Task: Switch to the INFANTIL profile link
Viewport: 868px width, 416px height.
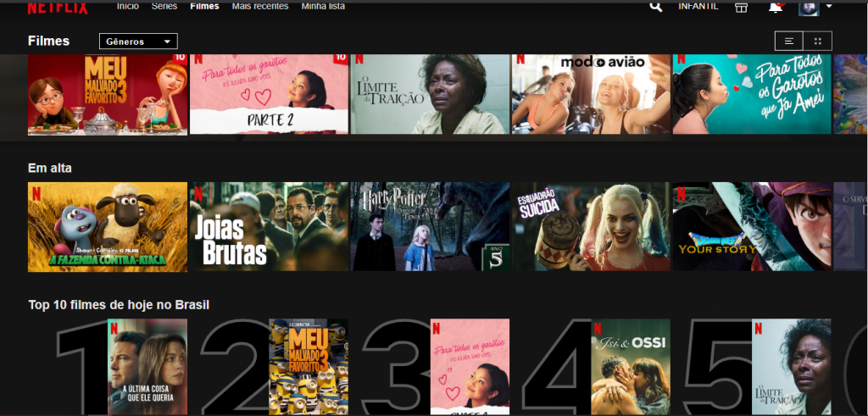Action: coord(698,6)
